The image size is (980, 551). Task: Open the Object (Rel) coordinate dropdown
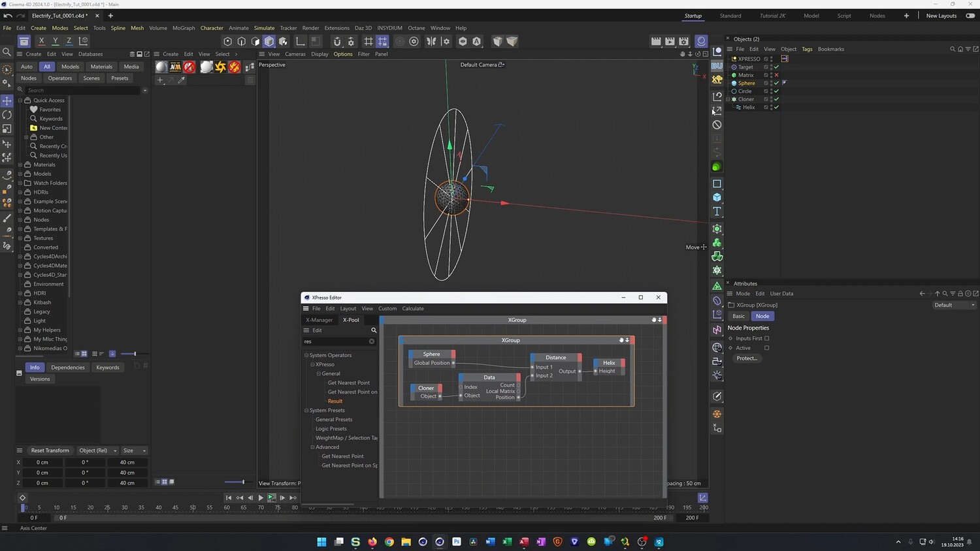click(97, 450)
